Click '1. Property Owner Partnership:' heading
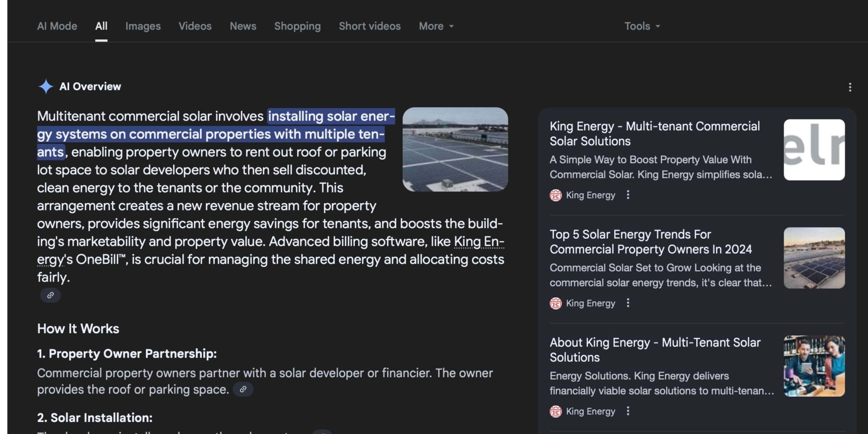 pyautogui.click(x=127, y=354)
